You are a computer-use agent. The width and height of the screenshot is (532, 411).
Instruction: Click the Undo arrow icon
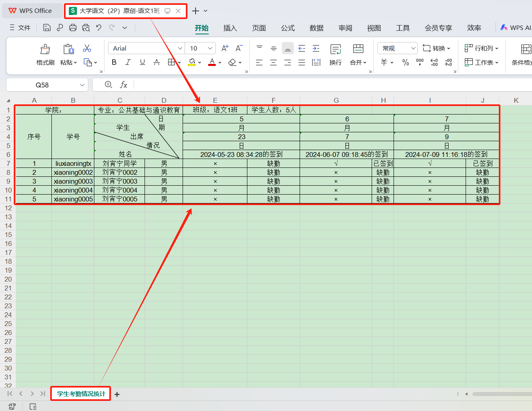[x=99, y=28]
